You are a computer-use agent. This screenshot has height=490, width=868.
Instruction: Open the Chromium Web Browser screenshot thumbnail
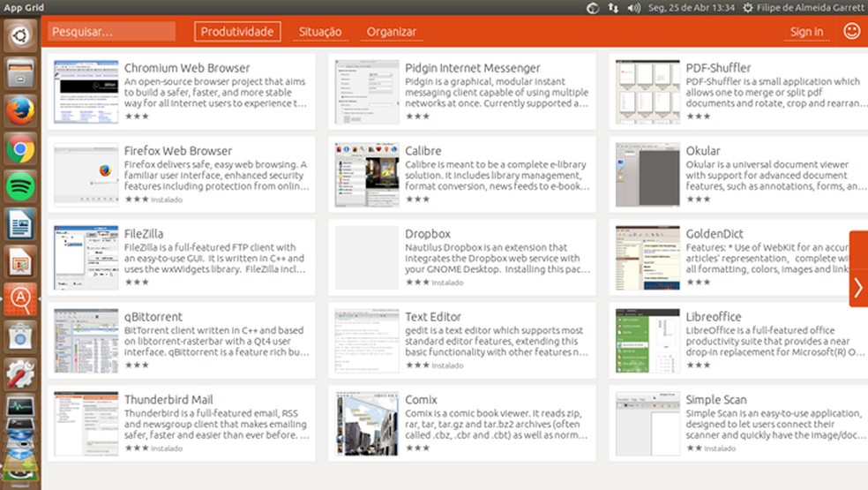tap(86, 92)
